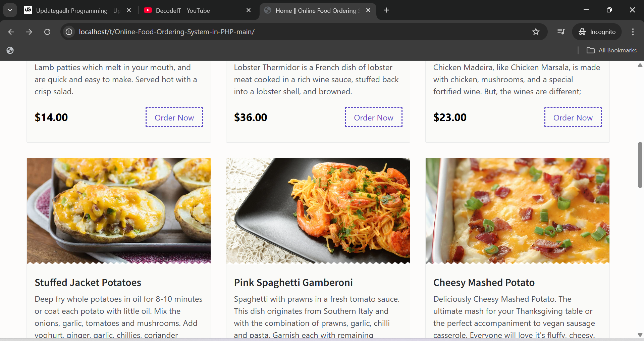
Task: Click the $36.00 price text
Action: coord(251,117)
